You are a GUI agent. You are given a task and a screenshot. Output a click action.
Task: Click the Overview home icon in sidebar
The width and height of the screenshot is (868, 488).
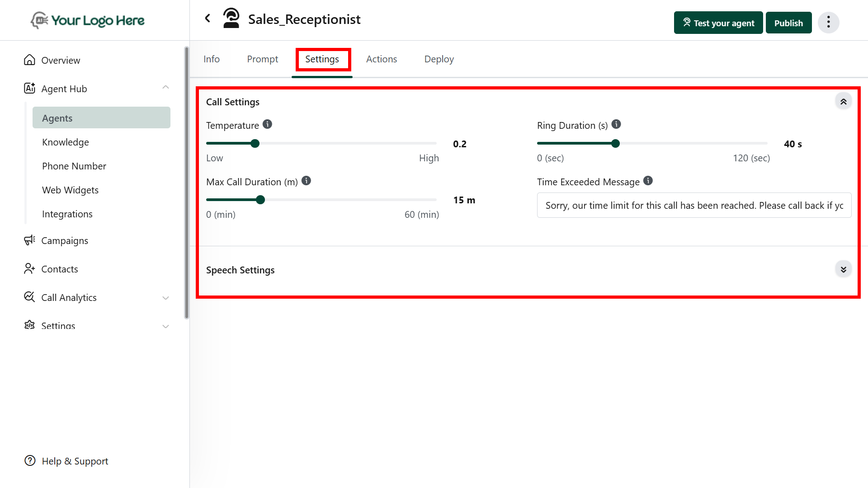coord(29,60)
